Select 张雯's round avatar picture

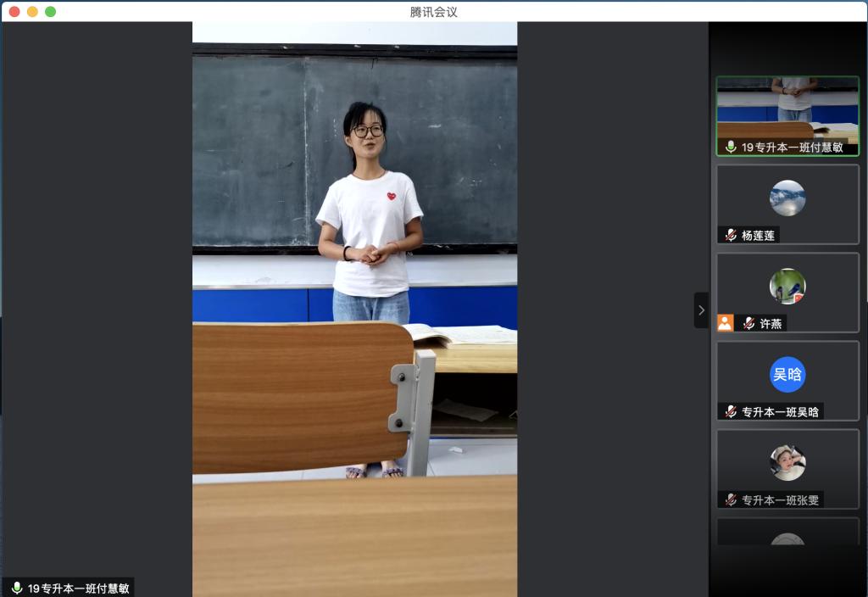(x=787, y=463)
